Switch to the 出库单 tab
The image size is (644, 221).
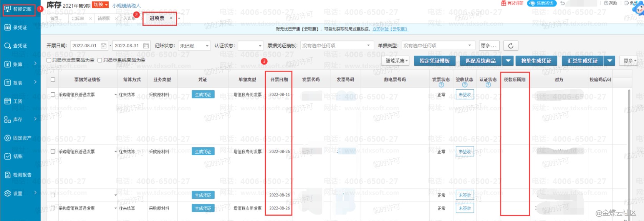pyautogui.click(x=78, y=18)
